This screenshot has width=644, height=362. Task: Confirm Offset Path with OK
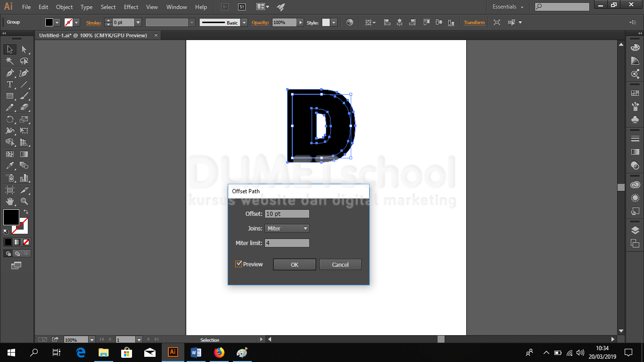point(295,264)
